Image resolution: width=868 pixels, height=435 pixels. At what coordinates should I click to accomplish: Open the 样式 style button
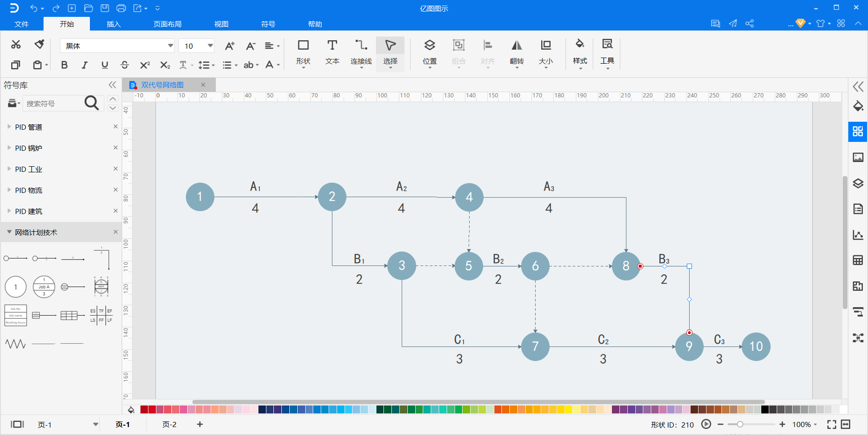tap(580, 53)
